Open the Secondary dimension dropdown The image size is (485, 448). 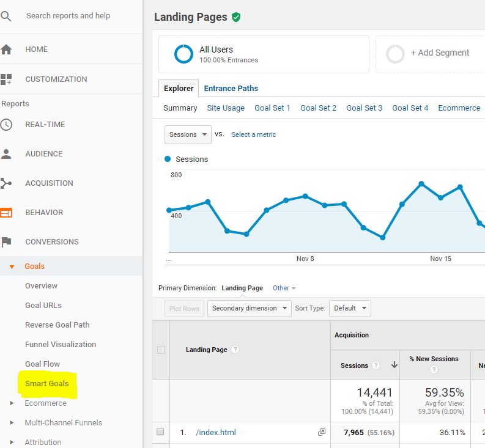250,309
